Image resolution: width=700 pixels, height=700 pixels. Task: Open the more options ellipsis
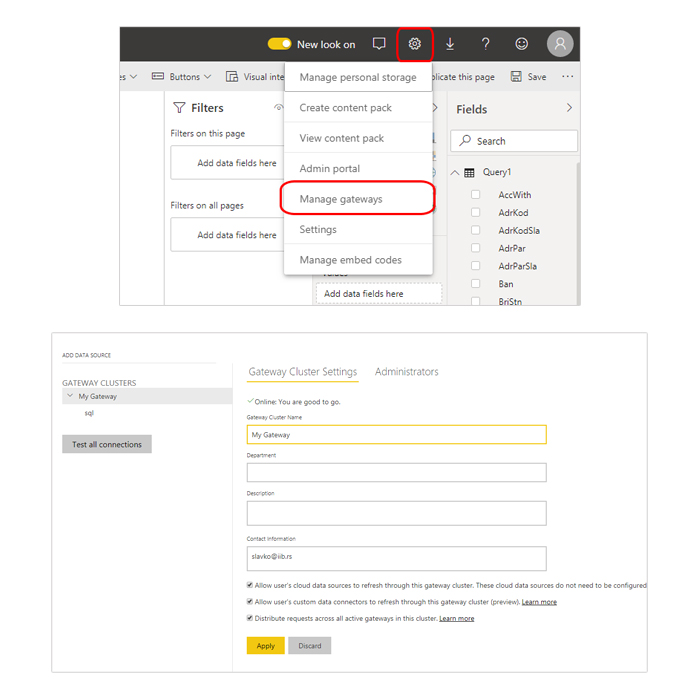click(x=568, y=76)
